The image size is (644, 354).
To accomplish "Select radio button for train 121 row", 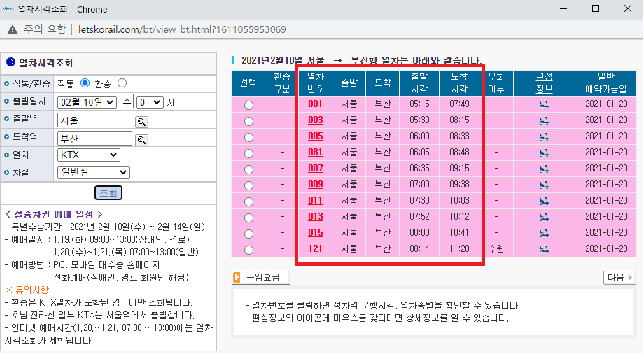I will (248, 250).
